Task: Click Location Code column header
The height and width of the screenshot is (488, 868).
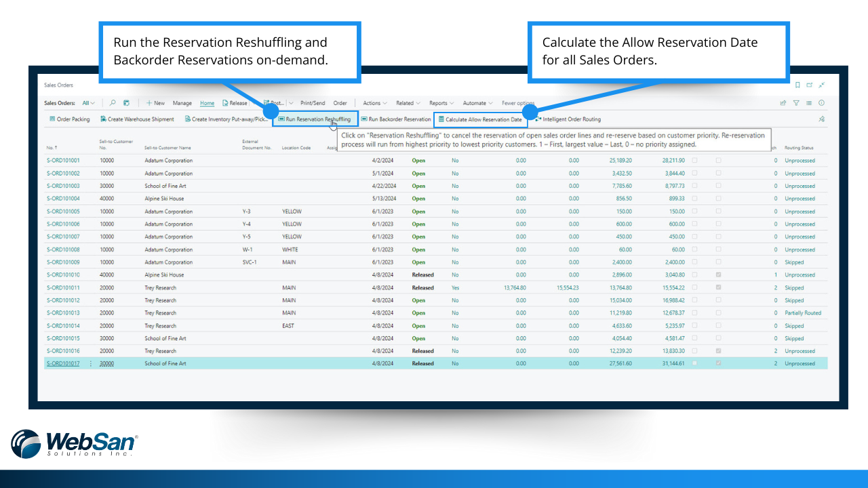Action: pos(296,148)
